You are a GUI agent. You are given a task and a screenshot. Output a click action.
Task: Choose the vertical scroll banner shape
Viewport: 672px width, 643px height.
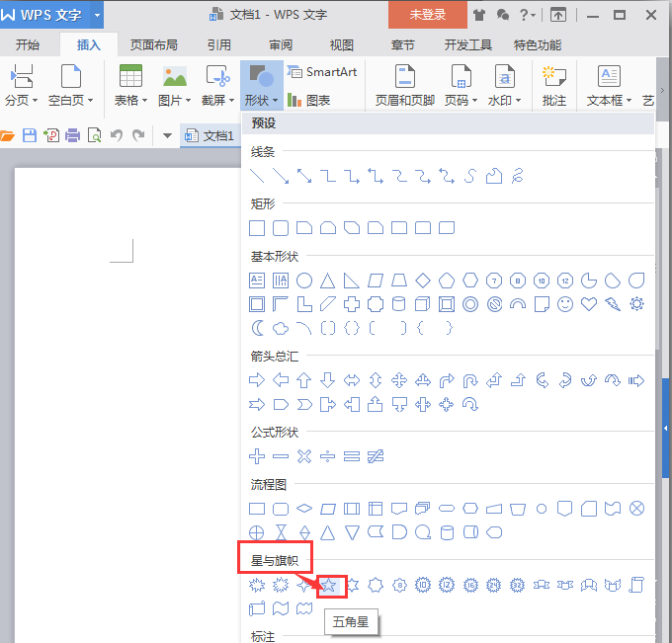pyautogui.click(x=636, y=585)
